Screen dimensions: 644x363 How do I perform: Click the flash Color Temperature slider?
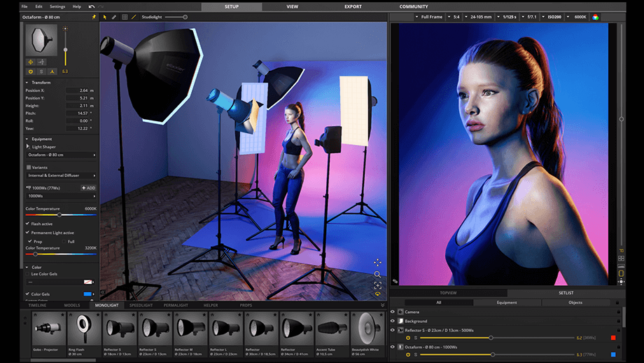pos(61,214)
